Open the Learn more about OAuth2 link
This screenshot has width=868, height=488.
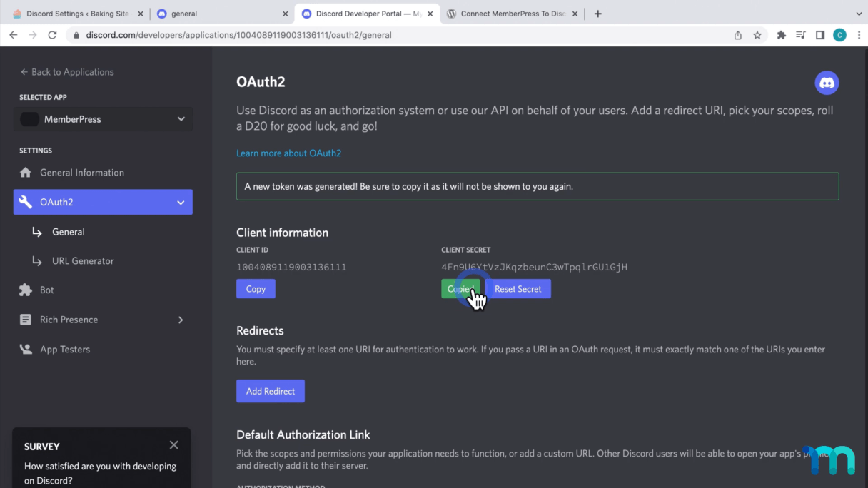pyautogui.click(x=288, y=153)
